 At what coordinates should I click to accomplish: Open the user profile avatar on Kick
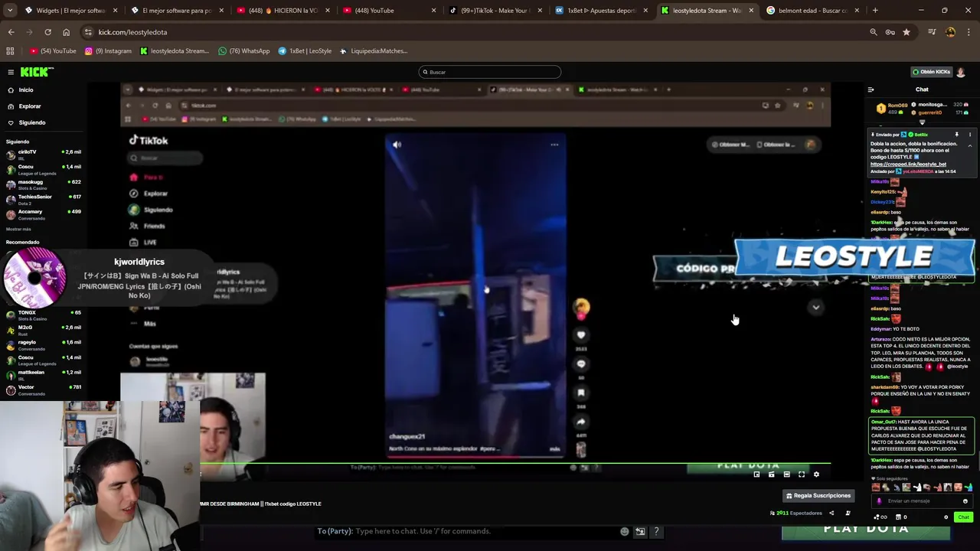961,72
